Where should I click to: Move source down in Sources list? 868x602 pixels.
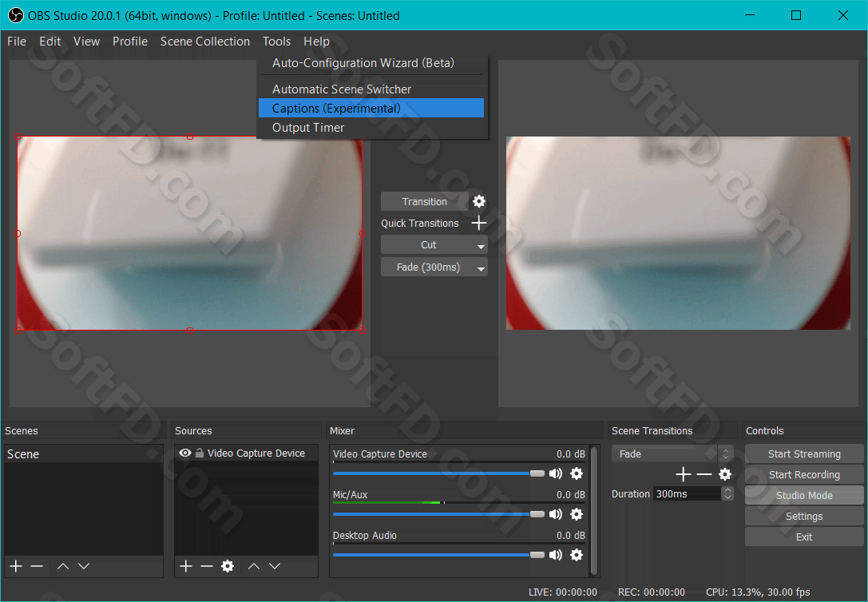point(275,566)
